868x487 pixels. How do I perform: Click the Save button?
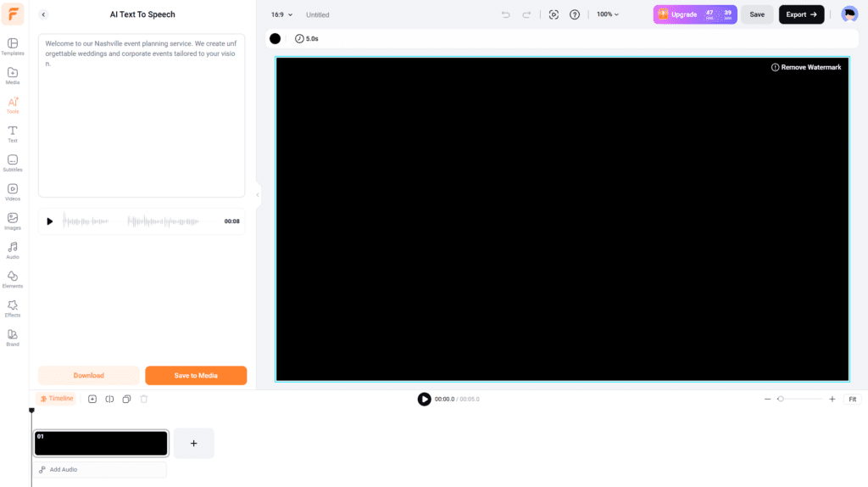[x=757, y=14]
